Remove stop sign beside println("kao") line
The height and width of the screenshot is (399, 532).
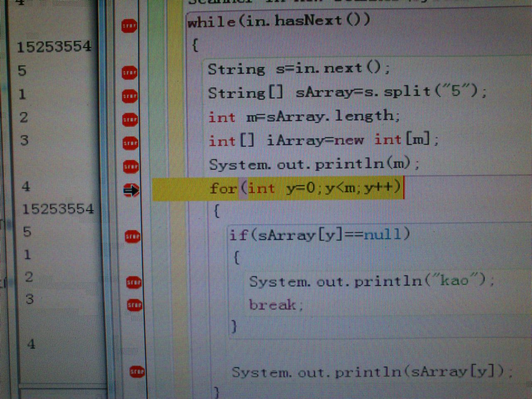tap(134, 283)
